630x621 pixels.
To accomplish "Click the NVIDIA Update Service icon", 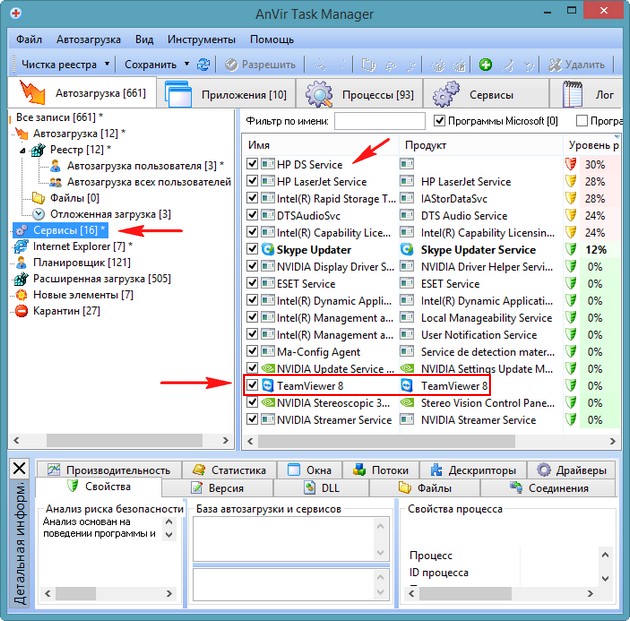I will 268,368.
